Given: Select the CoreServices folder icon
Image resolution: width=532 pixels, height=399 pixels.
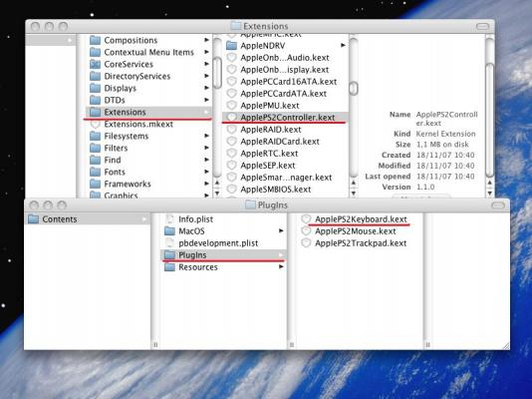Looking at the screenshot, I should click(x=95, y=64).
